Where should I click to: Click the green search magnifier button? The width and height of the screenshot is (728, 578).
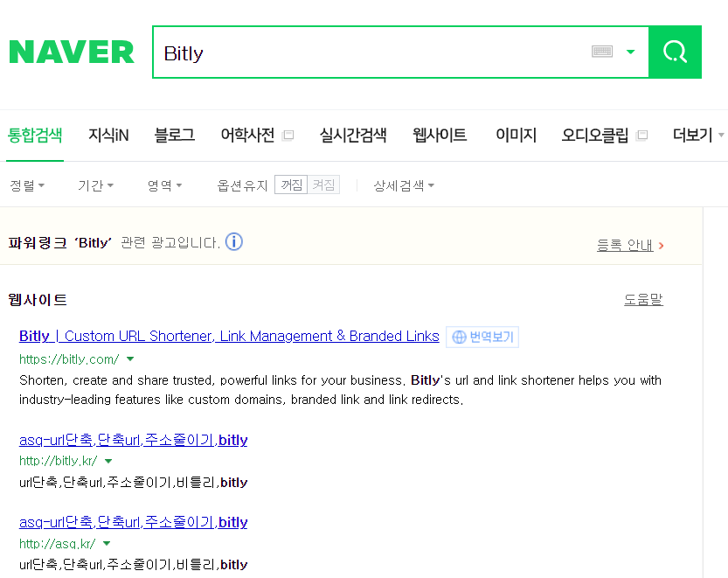(675, 52)
